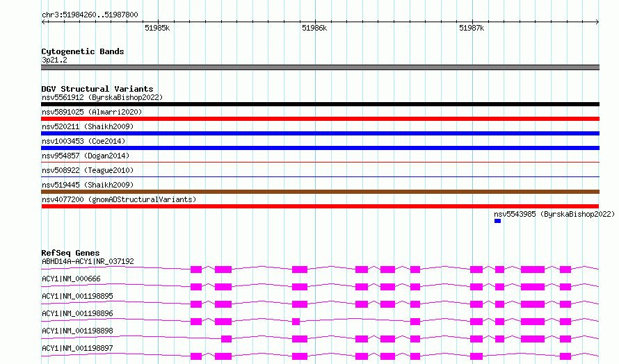This screenshot has height=364, width=619.
Task: Click the 51987k ruler tick label
Action: pos(472,28)
